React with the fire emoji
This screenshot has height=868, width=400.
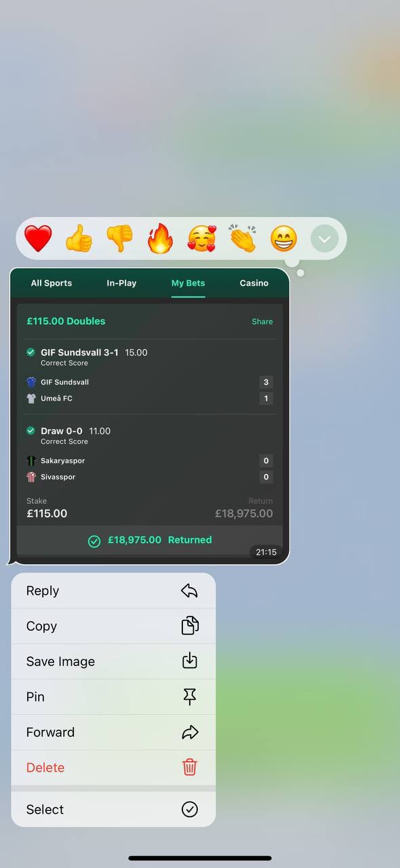click(161, 239)
